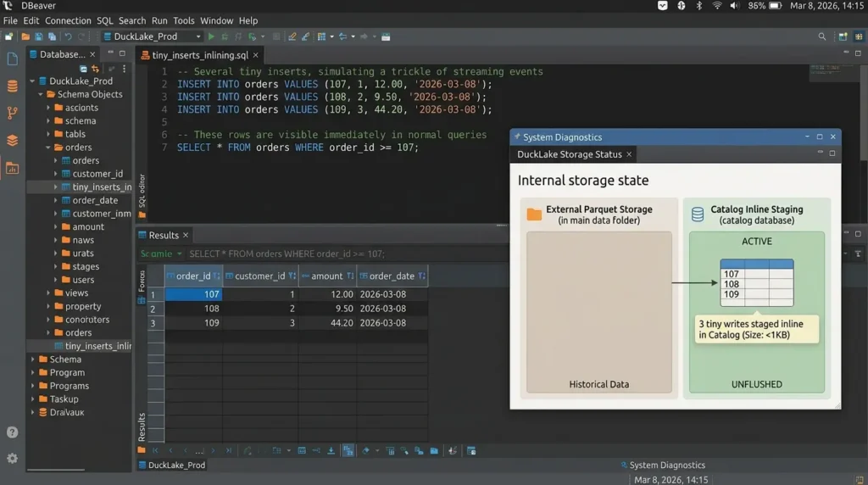Open the File menu

point(10,20)
